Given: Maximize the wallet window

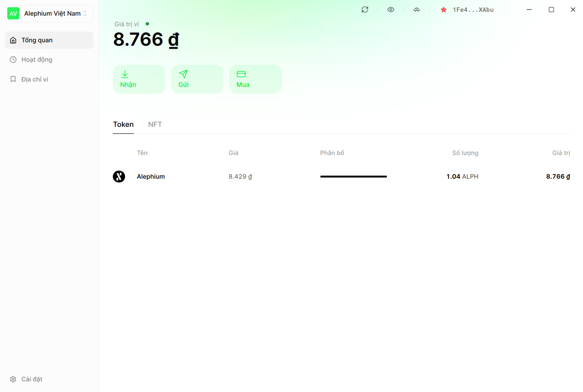Looking at the screenshot, I should click(x=551, y=10).
